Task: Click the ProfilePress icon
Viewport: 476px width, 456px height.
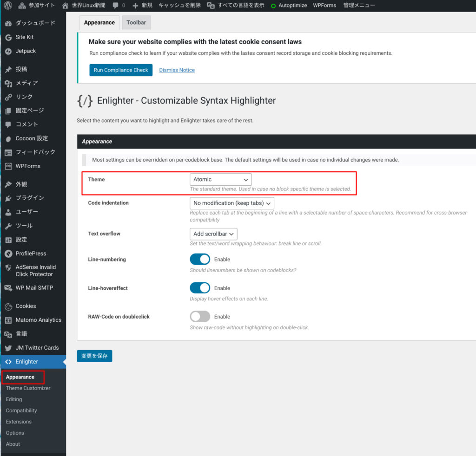Action: point(8,254)
